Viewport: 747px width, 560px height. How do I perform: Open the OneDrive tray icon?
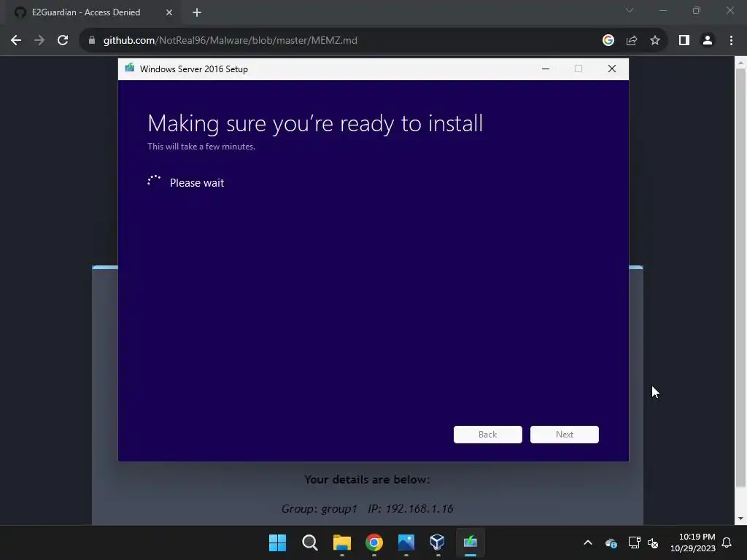click(611, 542)
